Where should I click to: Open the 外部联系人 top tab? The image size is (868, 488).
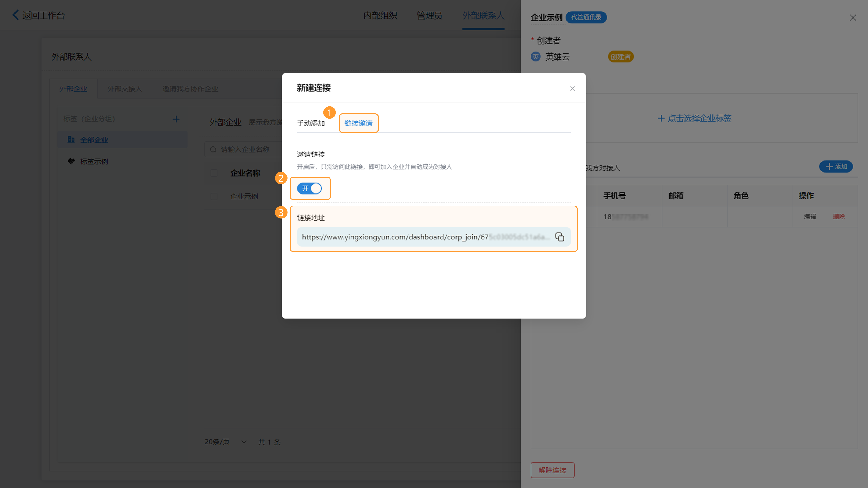483,16
